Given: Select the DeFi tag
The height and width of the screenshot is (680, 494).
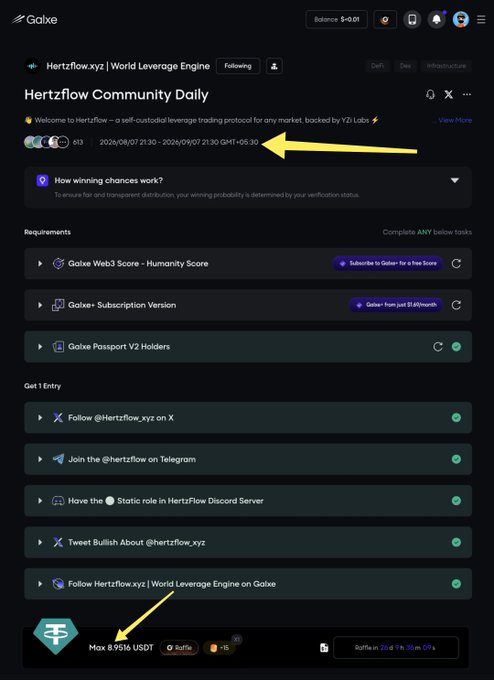Looking at the screenshot, I should (377, 66).
